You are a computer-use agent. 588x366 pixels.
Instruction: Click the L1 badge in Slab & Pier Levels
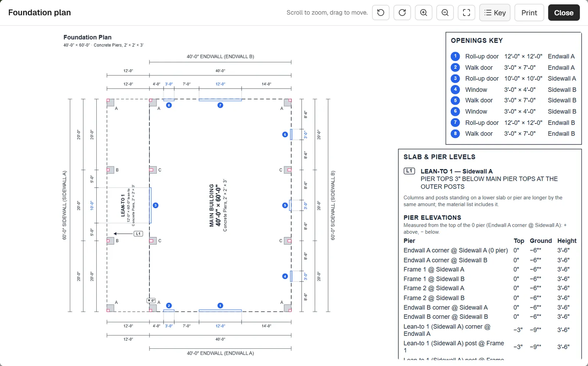tap(409, 171)
